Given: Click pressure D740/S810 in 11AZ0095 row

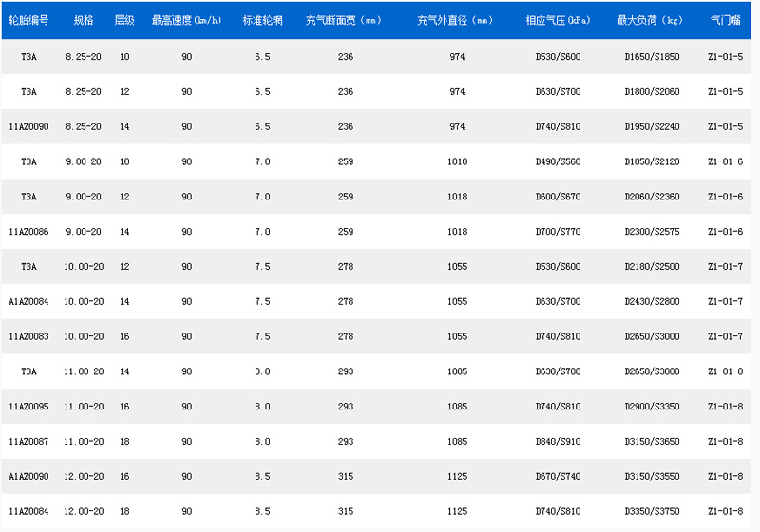Looking at the screenshot, I should click(558, 407).
